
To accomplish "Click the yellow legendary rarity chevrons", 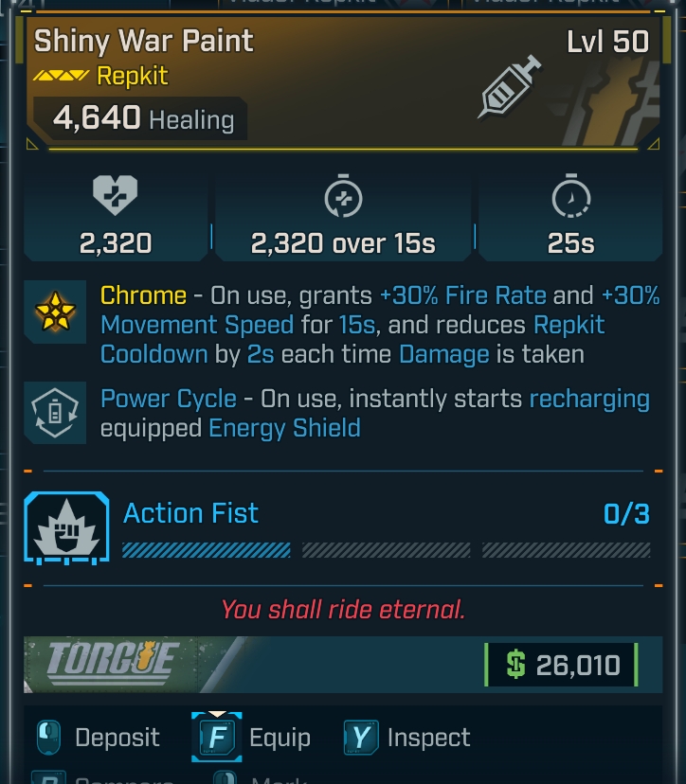I will 61,76.
